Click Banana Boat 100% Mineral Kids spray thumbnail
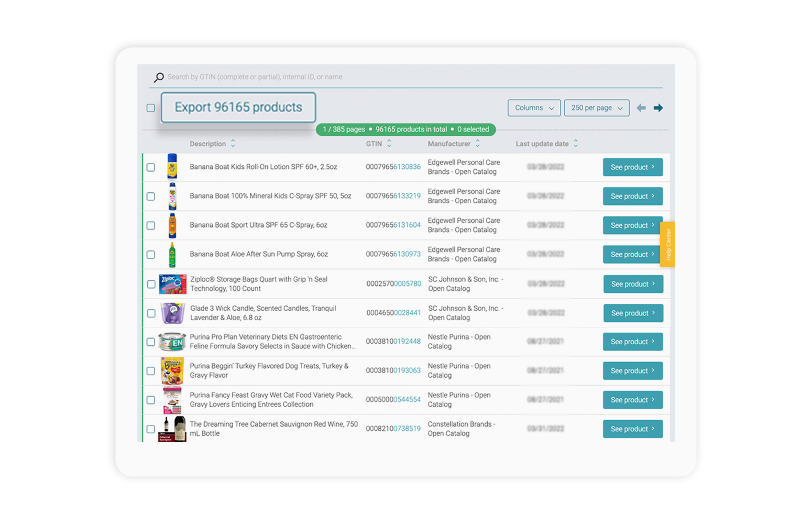 click(x=172, y=196)
